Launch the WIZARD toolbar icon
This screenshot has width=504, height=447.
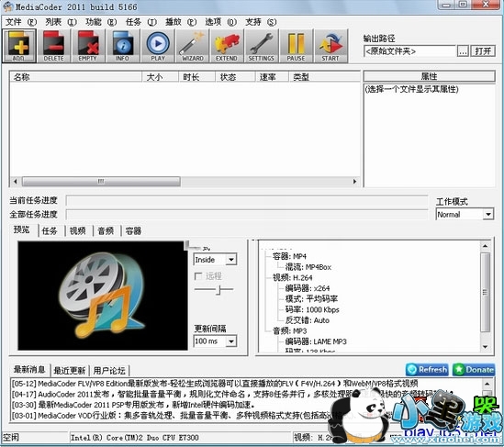click(193, 46)
